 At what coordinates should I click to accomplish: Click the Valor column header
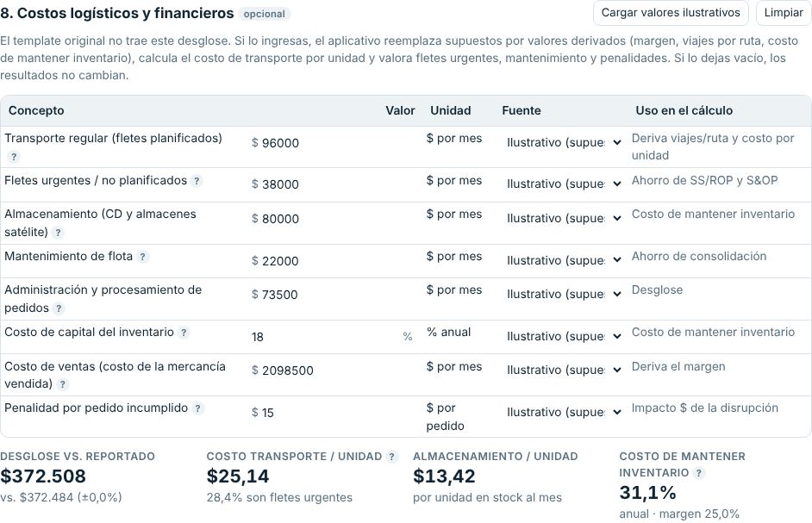tap(400, 110)
